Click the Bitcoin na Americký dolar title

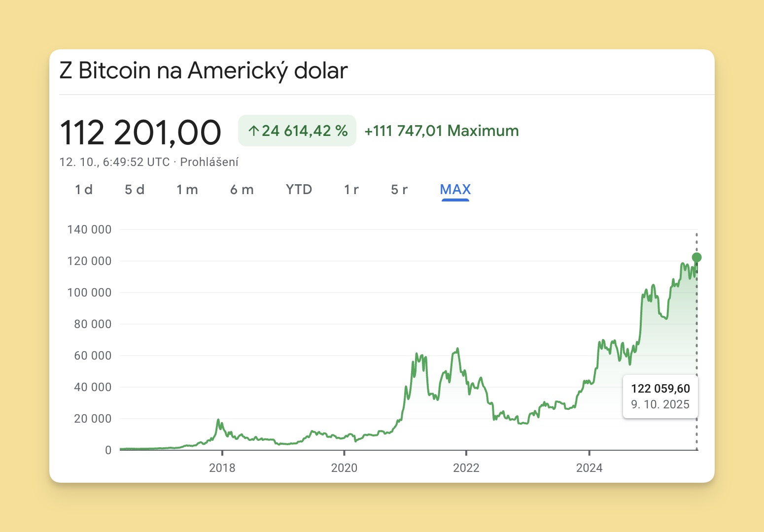coord(204,70)
